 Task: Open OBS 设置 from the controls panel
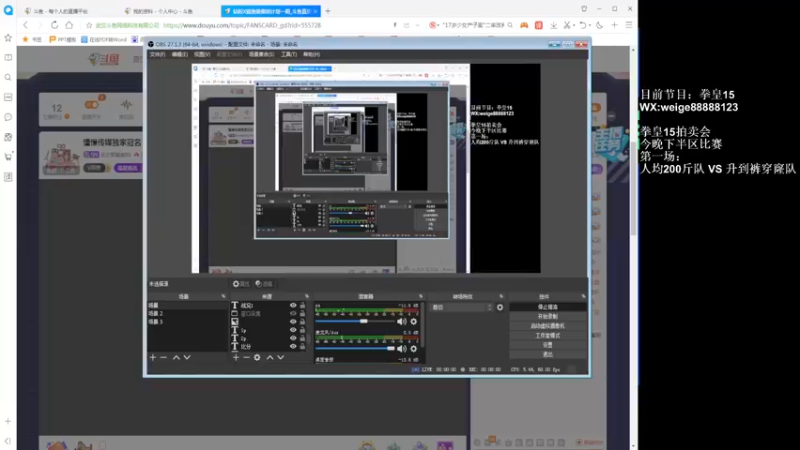tap(547, 345)
